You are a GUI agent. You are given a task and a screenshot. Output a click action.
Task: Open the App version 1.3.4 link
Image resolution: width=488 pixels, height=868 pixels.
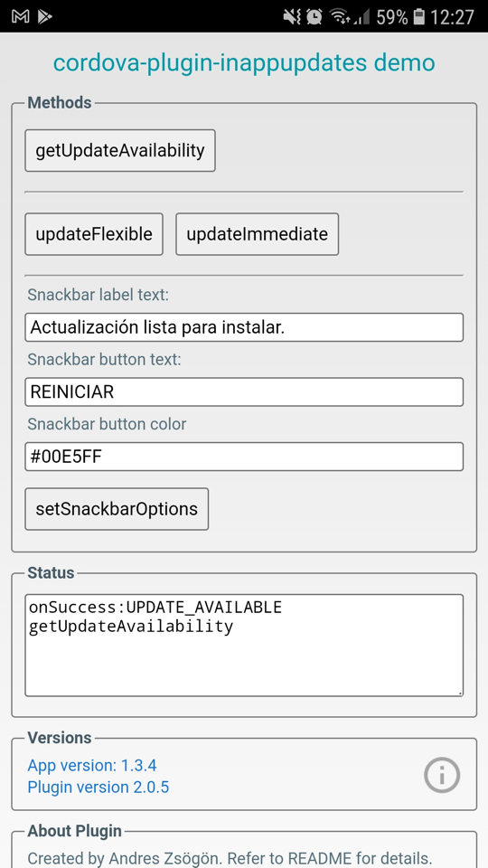[x=92, y=766]
